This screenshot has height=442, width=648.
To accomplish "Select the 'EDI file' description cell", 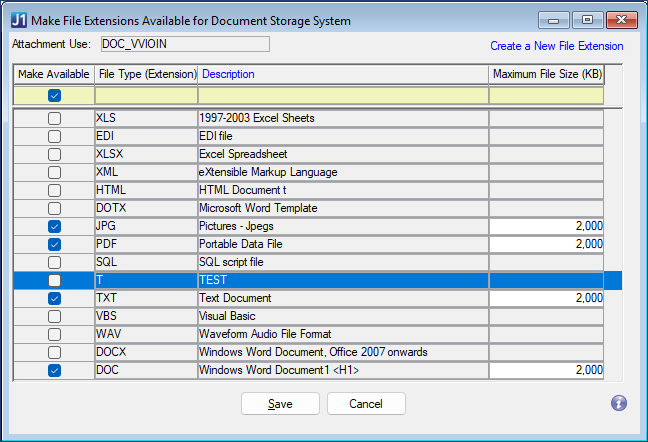I will (343, 136).
